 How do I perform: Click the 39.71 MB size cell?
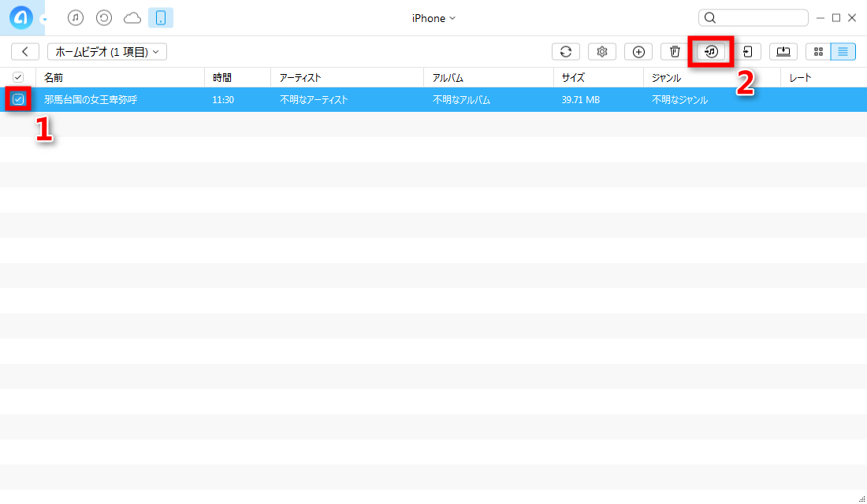581,100
